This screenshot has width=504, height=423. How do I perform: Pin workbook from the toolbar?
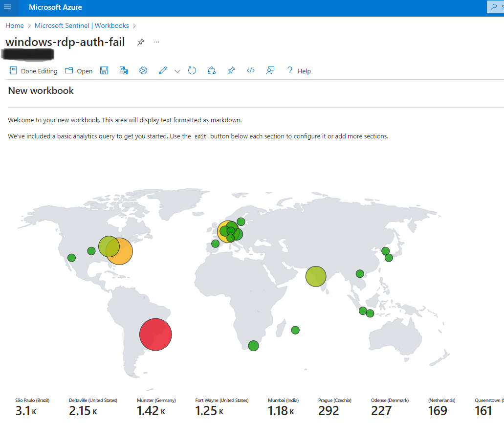click(x=231, y=71)
